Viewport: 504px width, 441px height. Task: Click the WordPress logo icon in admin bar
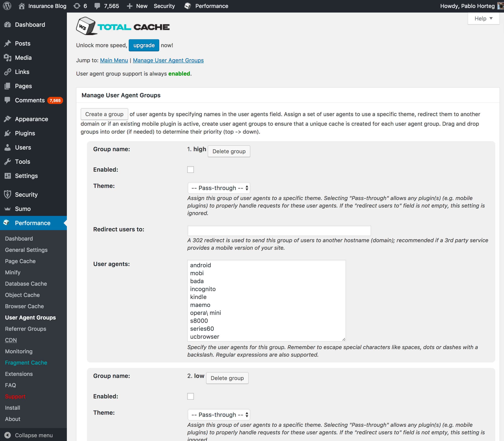[7, 6]
